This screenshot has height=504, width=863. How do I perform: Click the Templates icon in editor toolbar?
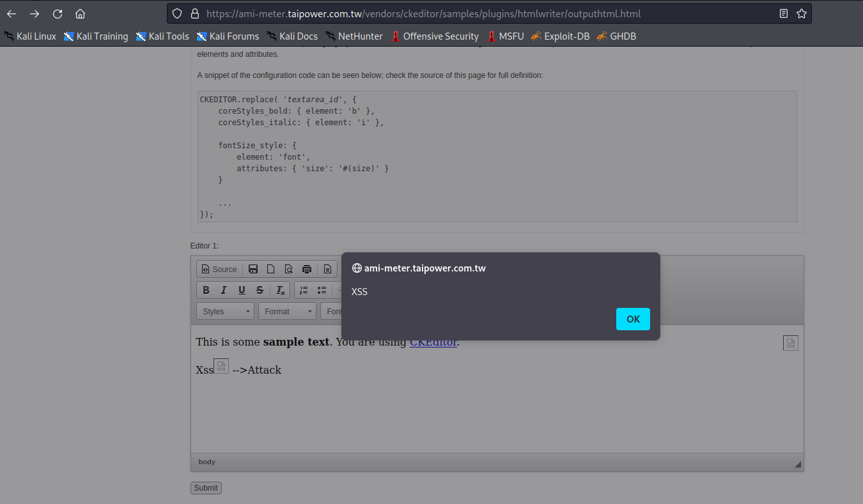point(327,269)
